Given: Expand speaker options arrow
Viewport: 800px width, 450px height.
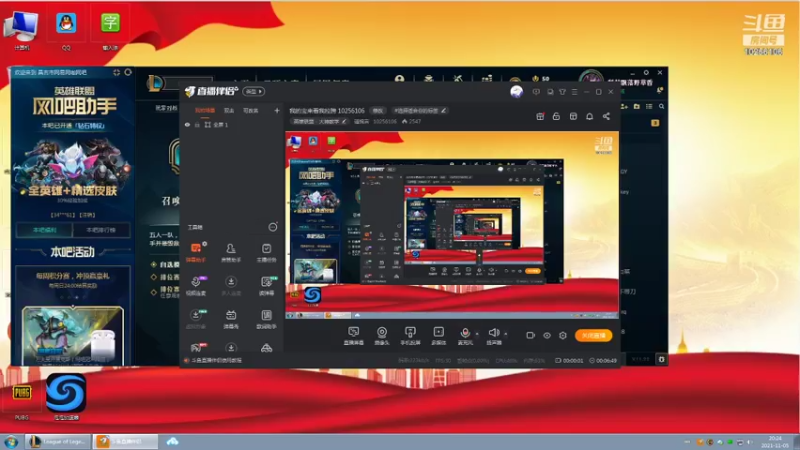Looking at the screenshot, I should coord(506,334).
